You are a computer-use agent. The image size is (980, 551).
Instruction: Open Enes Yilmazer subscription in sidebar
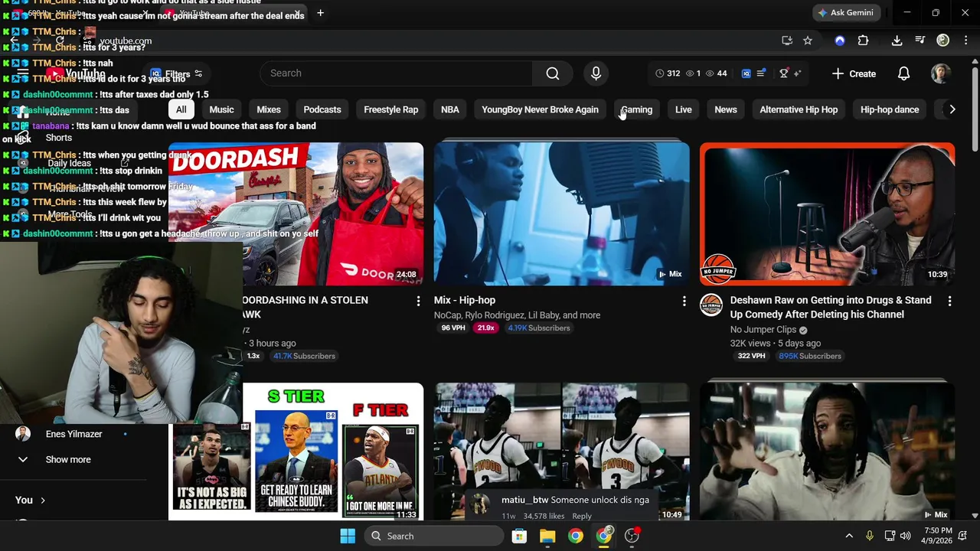click(x=73, y=434)
